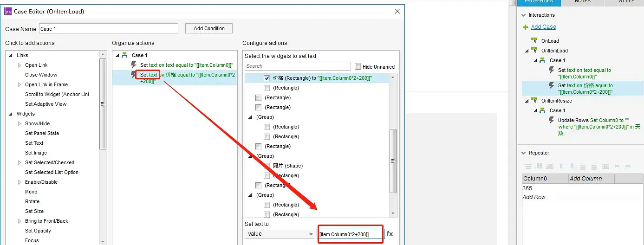Screen dimensions: 644x245
Task: Click the OnItemResize event icon
Action: 534,101
